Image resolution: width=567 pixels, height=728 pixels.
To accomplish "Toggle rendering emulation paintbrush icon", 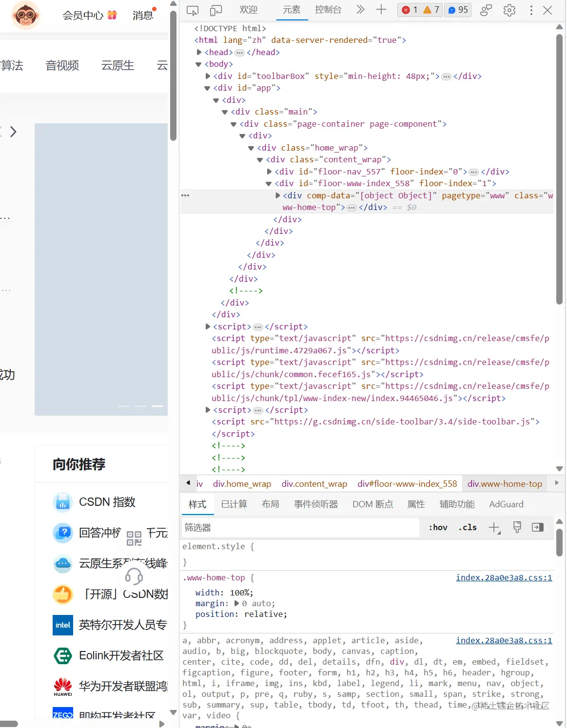I will pyautogui.click(x=517, y=527).
